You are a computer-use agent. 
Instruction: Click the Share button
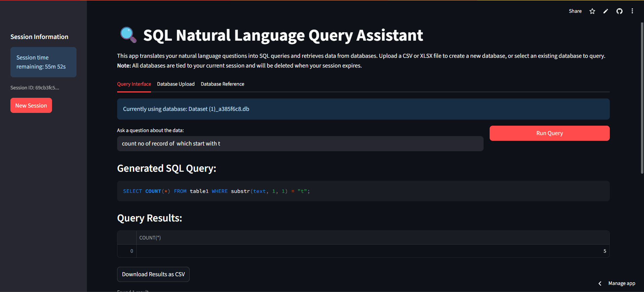coord(575,11)
